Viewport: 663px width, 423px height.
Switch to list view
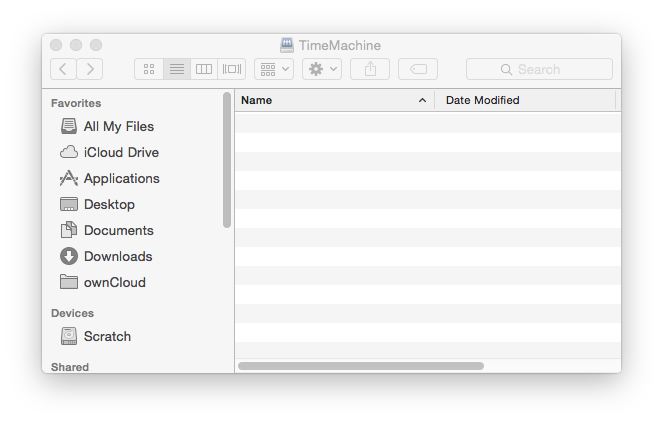point(177,69)
